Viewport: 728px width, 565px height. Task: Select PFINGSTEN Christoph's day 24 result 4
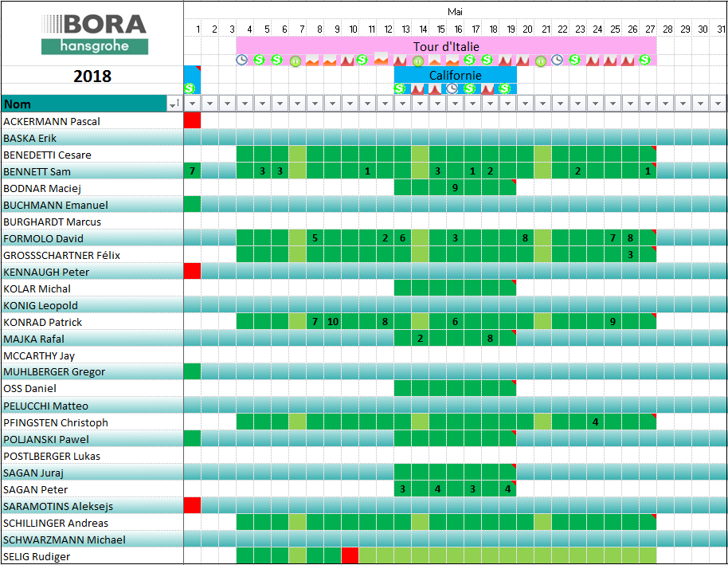[595, 422]
